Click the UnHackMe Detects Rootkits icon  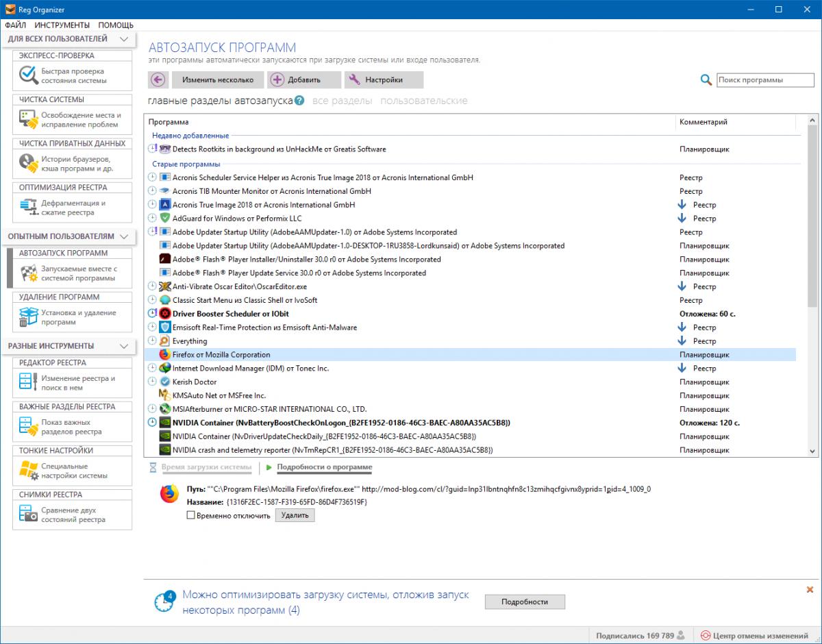[164, 149]
